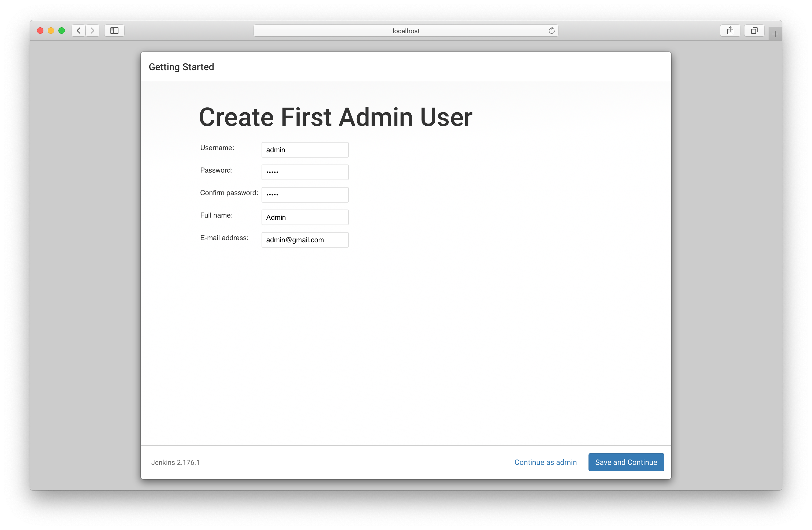
Task: Click the Continue as admin link
Action: pos(545,462)
